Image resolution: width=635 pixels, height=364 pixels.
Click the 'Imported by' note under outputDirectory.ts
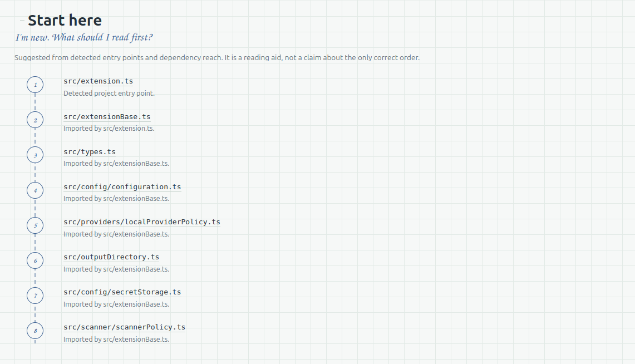pyautogui.click(x=116, y=269)
